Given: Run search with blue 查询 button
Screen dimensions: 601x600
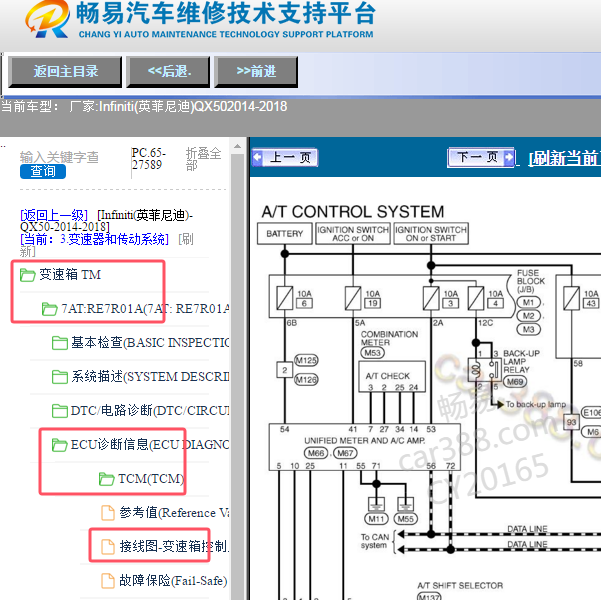Looking at the screenshot, I should pyautogui.click(x=43, y=171).
